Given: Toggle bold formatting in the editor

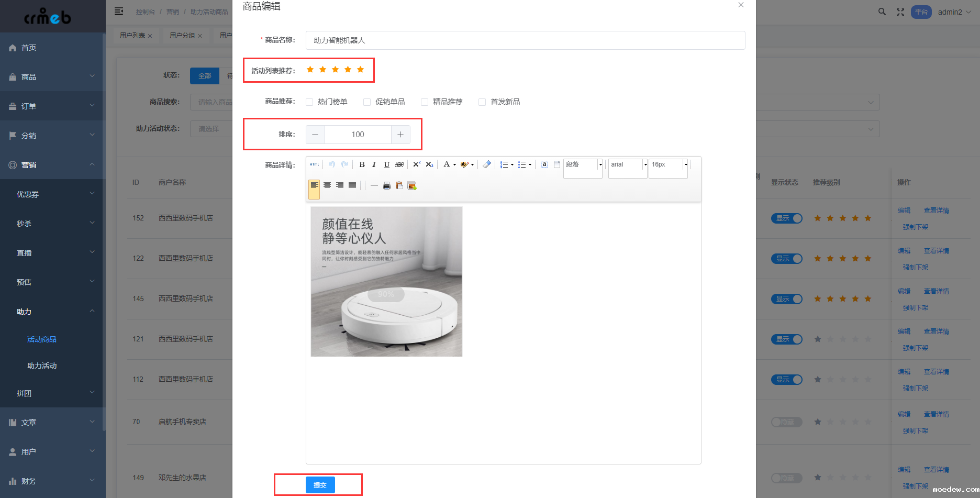Looking at the screenshot, I should coord(362,164).
